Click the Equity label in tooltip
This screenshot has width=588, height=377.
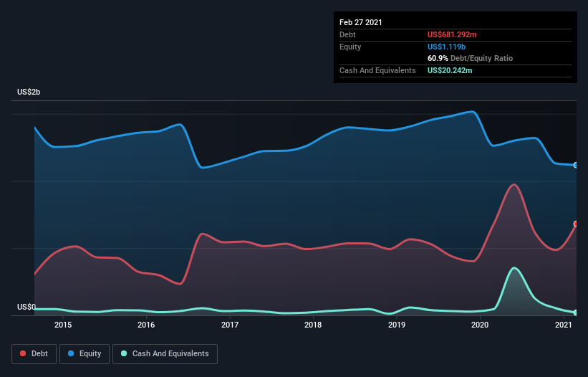point(350,47)
